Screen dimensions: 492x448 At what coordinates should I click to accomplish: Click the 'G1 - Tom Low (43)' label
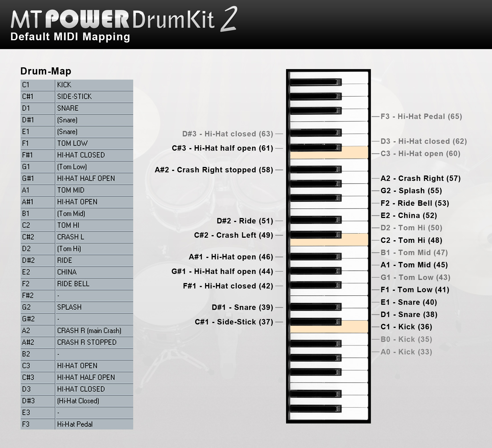[415, 277]
